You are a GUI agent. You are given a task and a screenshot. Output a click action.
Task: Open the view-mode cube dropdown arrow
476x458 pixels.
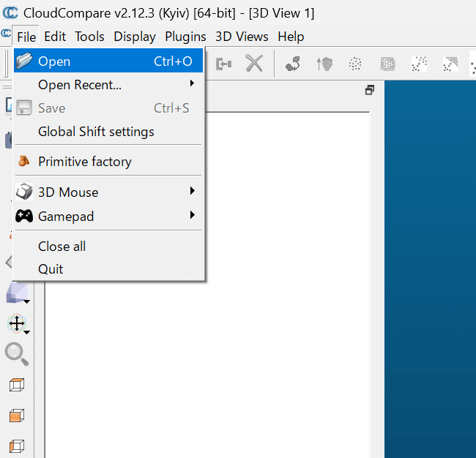point(26,301)
